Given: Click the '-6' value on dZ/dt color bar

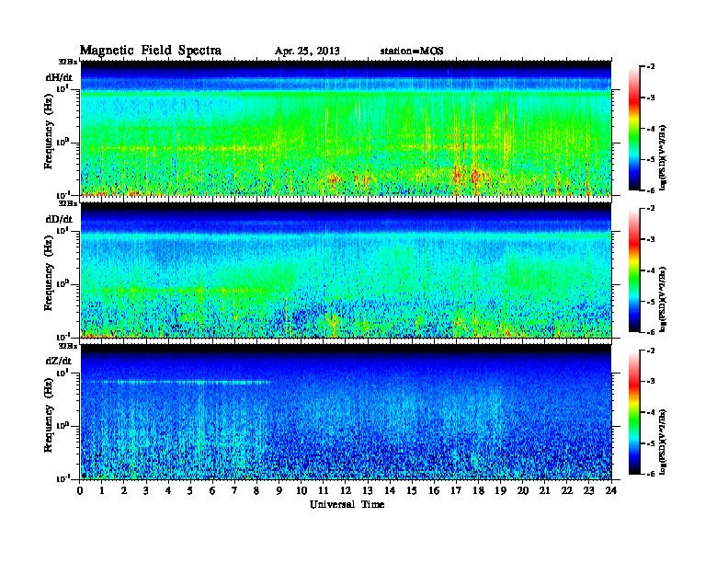Looking at the screenshot, I should 651,475.
